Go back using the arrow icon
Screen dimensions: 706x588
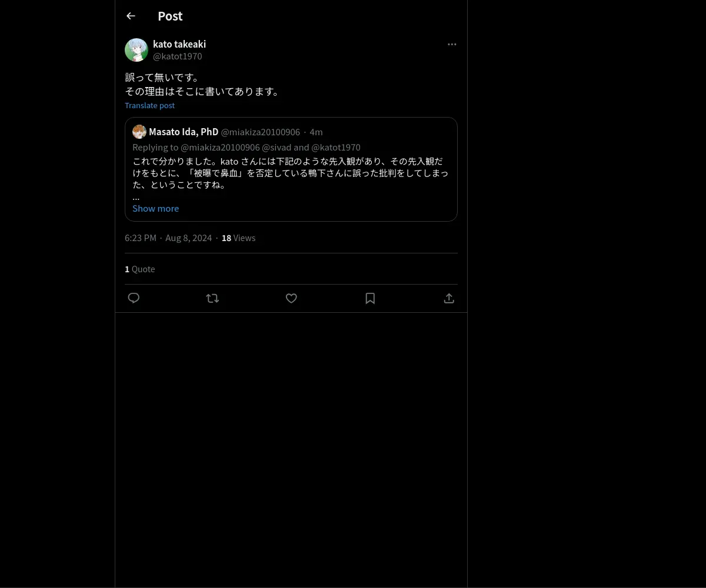point(131,16)
